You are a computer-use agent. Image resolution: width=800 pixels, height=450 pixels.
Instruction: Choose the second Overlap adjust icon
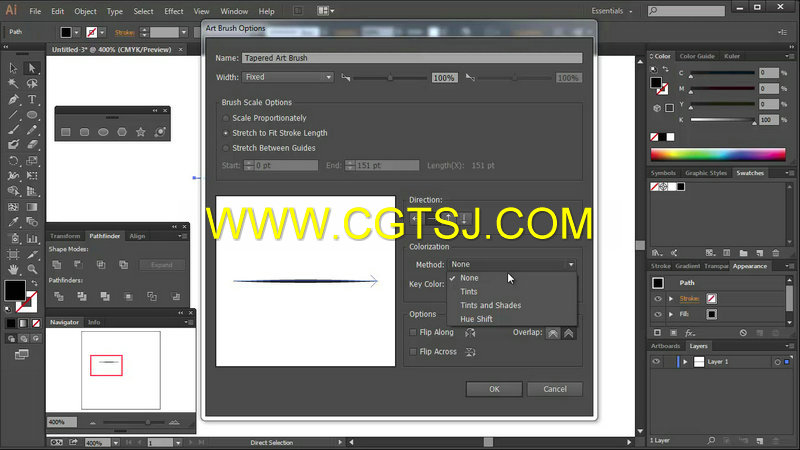(x=568, y=333)
